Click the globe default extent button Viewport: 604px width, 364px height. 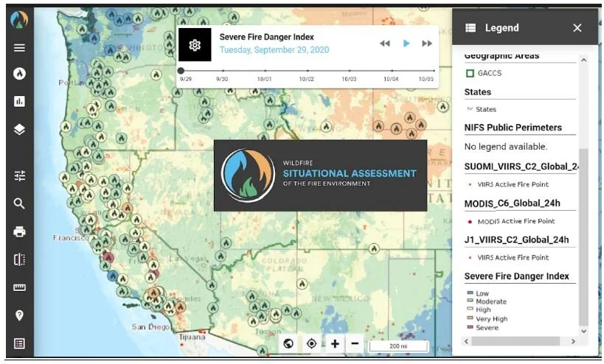pos(288,343)
